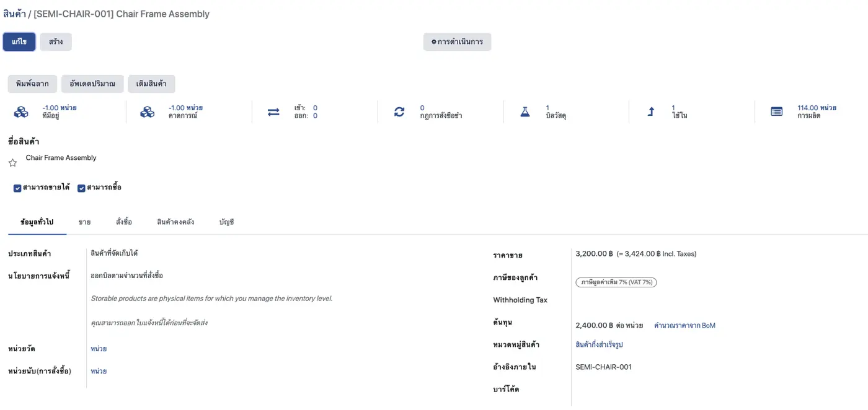Viewport: 868px width, 410px height.
Task: Click the on-hand stock cubes icon
Action: pos(21,112)
